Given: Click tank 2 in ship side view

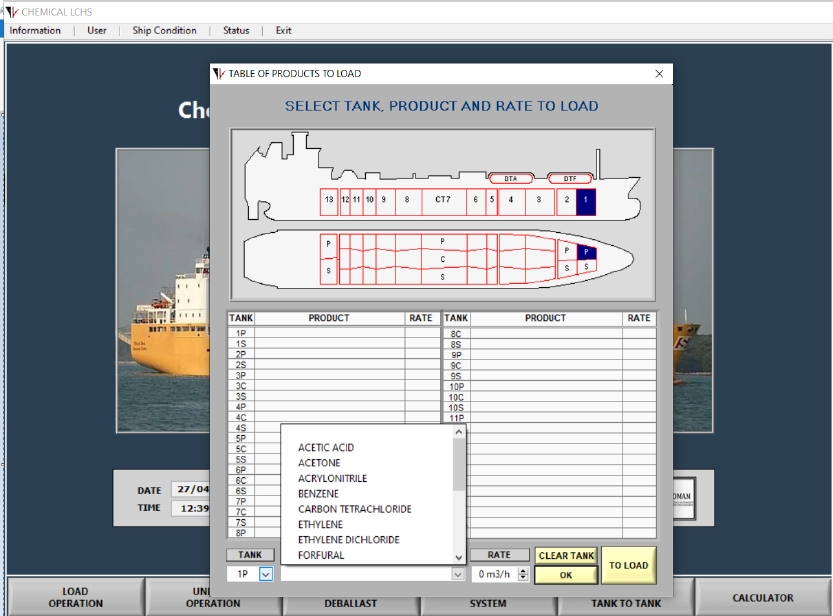Looking at the screenshot, I should click(566, 200).
